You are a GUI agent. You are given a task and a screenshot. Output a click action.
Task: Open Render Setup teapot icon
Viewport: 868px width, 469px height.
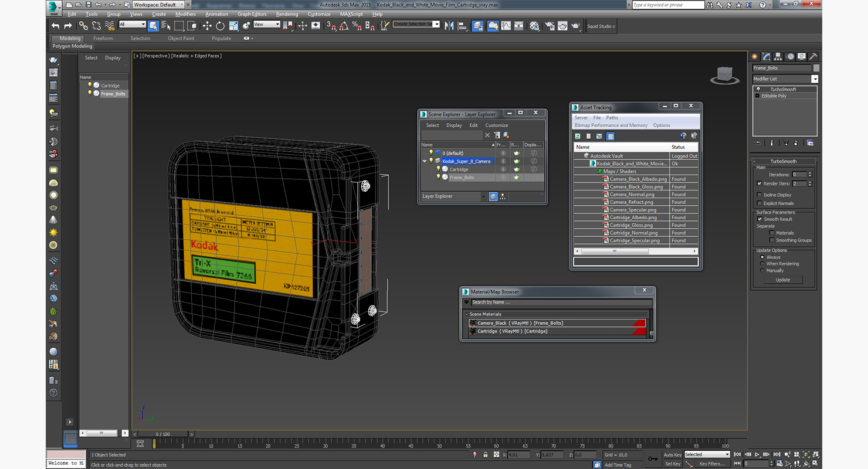(x=550, y=26)
